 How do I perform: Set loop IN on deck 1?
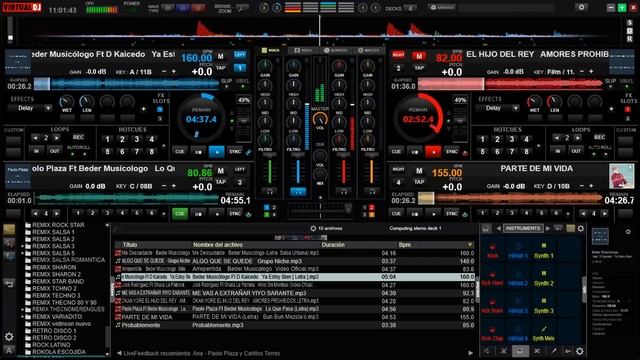click(36, 151)
